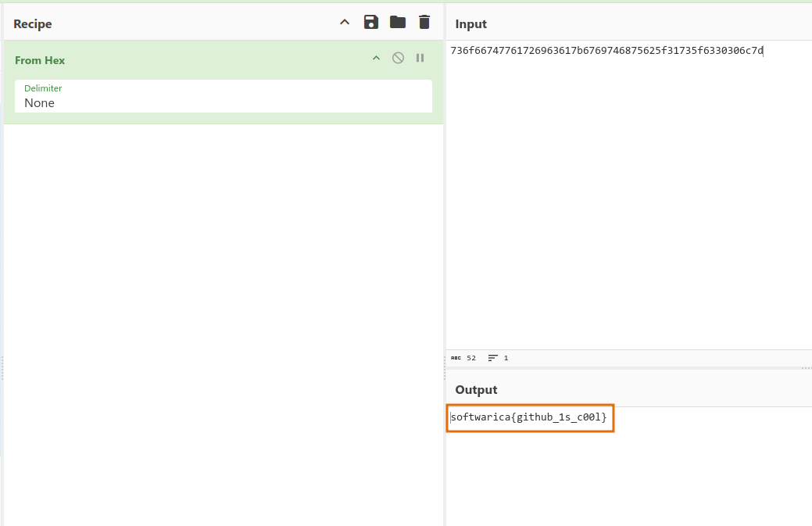
Task: Click the From Hex operation title
Action: (40, 60)
